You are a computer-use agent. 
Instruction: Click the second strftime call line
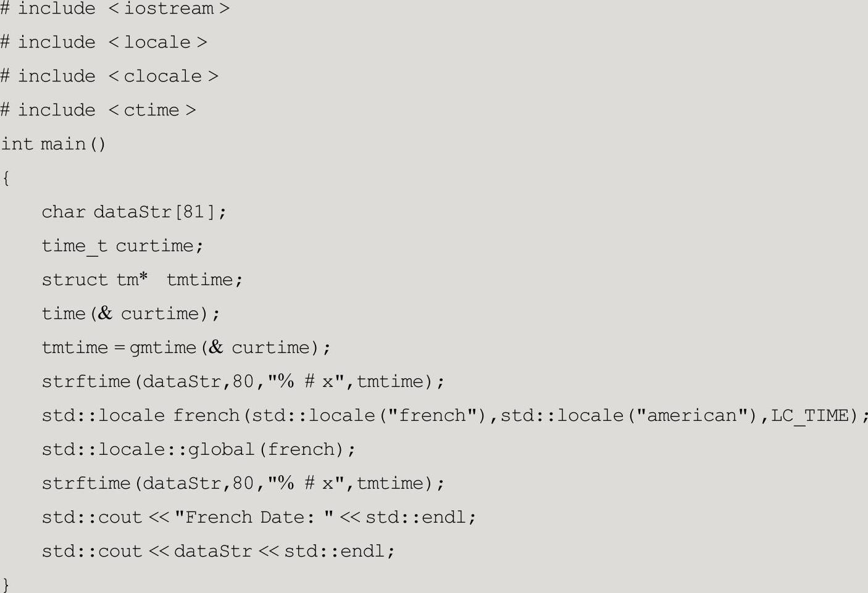point(243,484)
